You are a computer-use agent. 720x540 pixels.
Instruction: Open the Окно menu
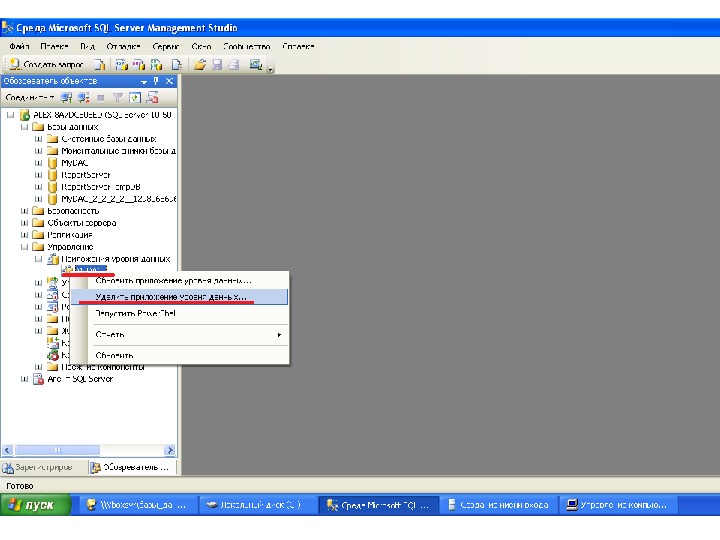pos(201,46)
